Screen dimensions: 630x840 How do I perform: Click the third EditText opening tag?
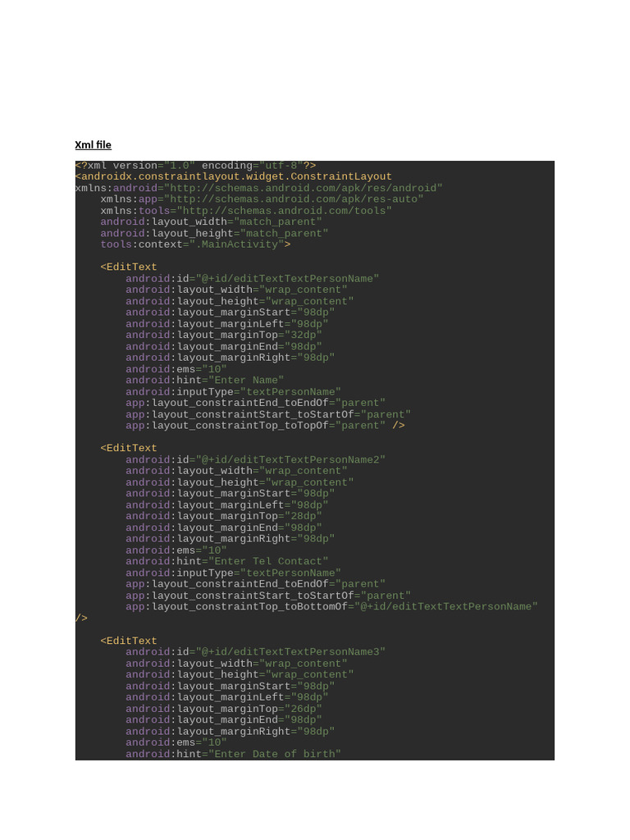(129, 641)
